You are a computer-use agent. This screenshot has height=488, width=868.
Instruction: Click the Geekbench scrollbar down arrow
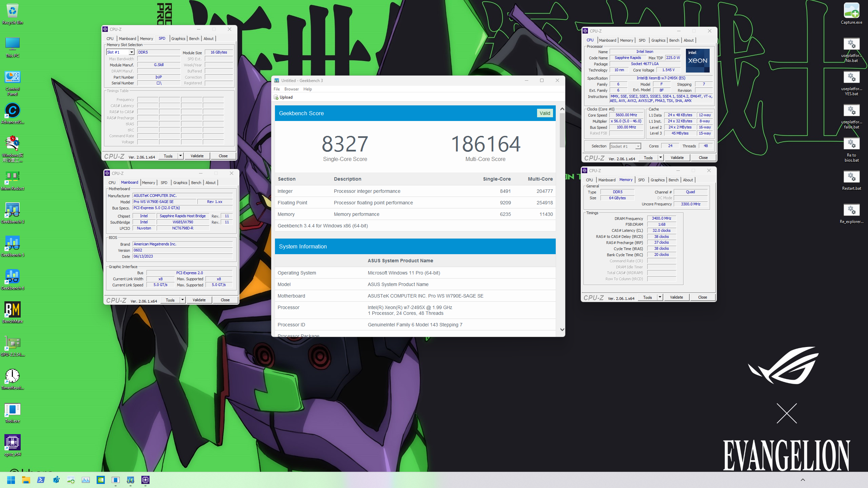[562, 329]
